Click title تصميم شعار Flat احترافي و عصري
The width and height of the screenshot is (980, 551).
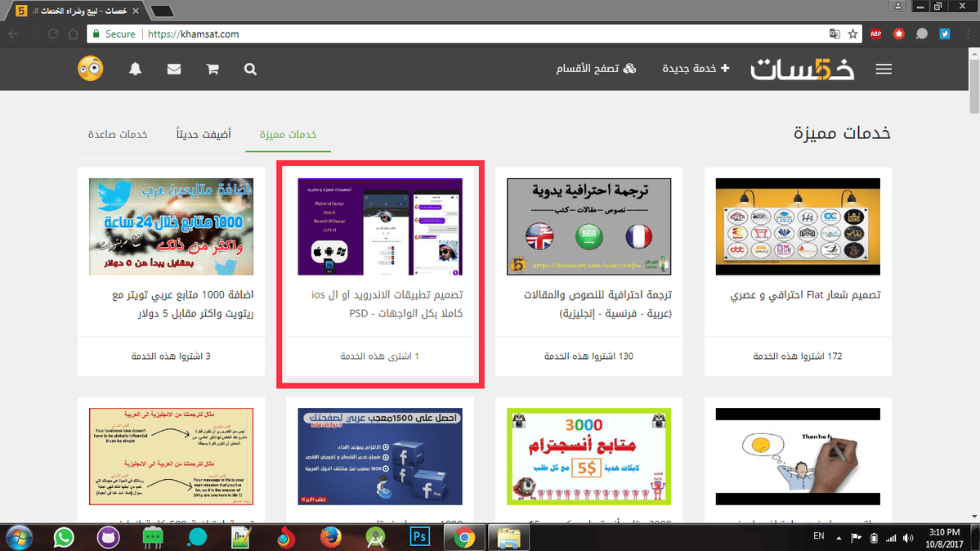pos(805,294)
